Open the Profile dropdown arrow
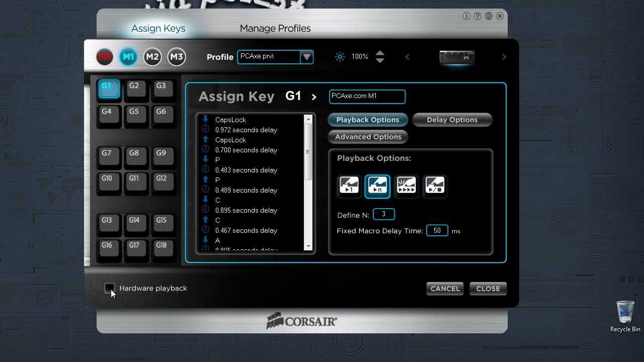The width and height of the screenshot is (644, 362). pyautogui.click(x=306, y=57)
